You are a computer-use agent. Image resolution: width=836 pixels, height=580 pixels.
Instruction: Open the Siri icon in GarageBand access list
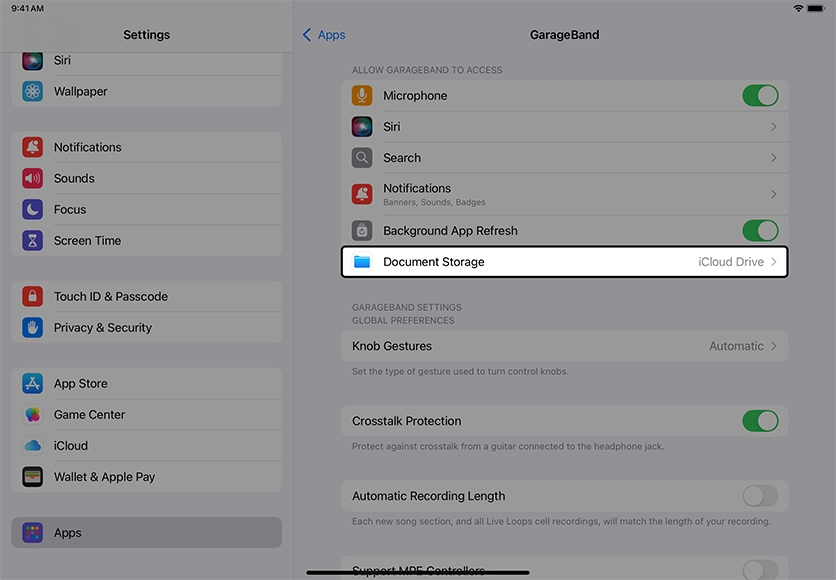click(362, 127)
